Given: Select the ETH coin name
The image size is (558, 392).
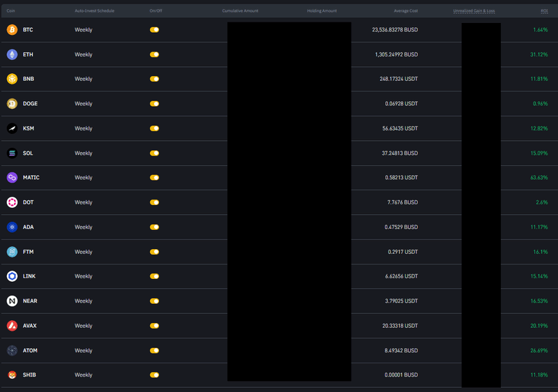Looking at the screenshot, I should [28, 54].
